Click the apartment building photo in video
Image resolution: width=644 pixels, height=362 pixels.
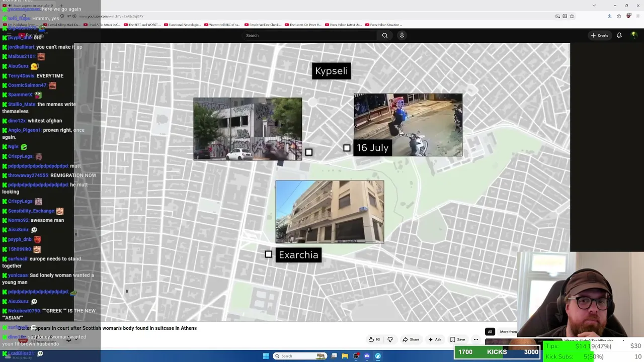pyautogui.click(x=330, y=212)
